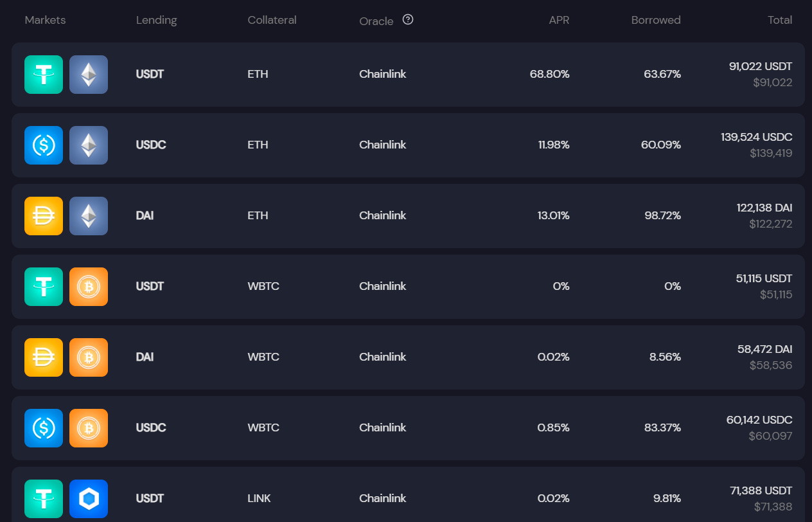Select the 9.81% borrowed value
This screenshot has width=812, height=522.
[666, 498]
